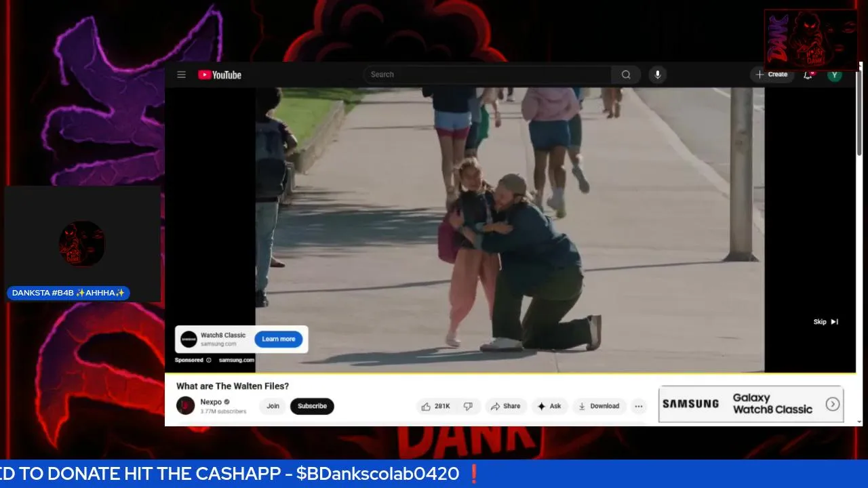
Task: Click the Dank logo thumbnail top right
Action: tap(810, 40)
